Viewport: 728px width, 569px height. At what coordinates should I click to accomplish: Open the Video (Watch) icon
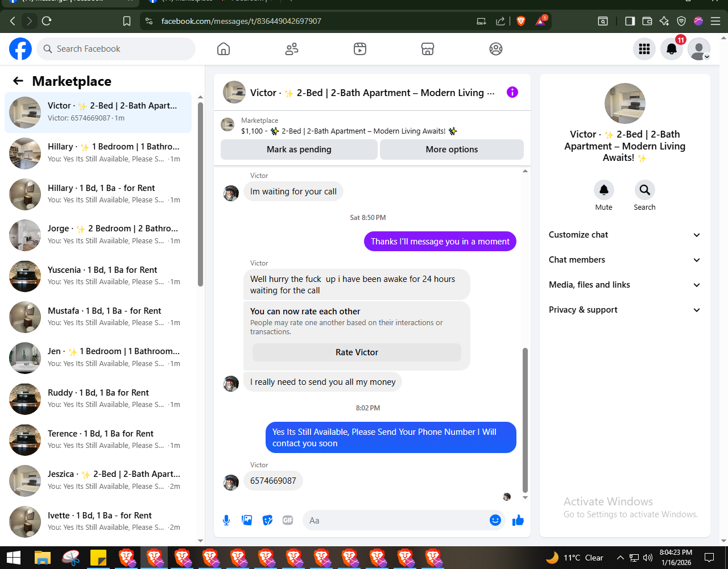pos(359,49)
